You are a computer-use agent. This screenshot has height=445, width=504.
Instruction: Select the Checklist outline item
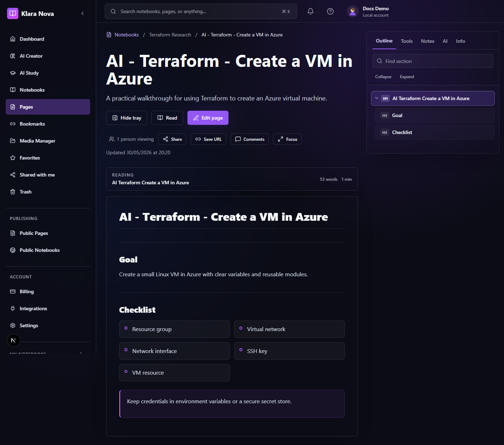[435, 132]
